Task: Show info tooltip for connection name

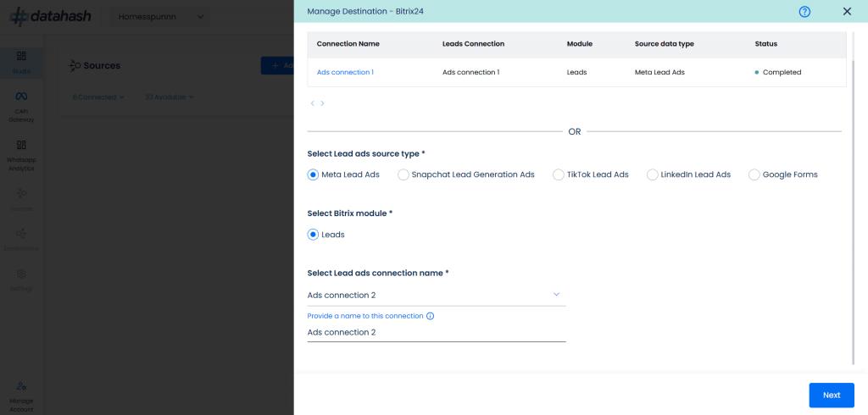Action: 430,316
